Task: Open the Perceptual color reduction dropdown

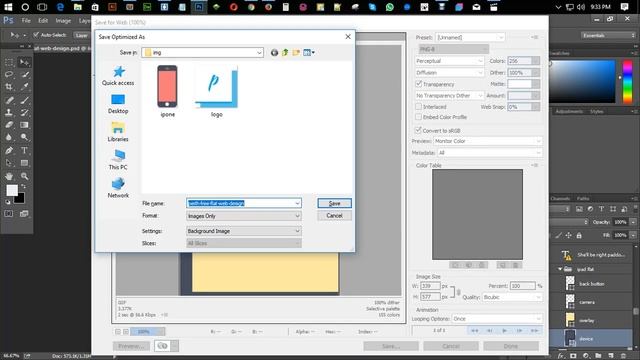Action: (449, 61)
